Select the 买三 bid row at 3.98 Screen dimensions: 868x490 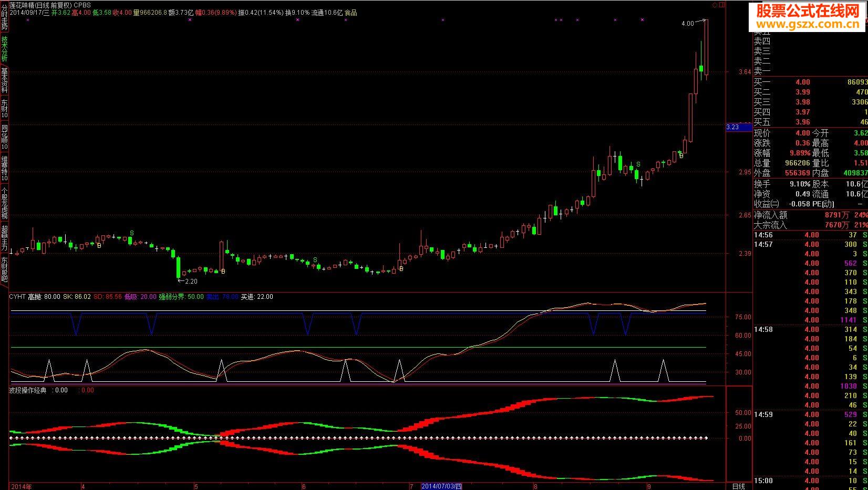point(810,102)
